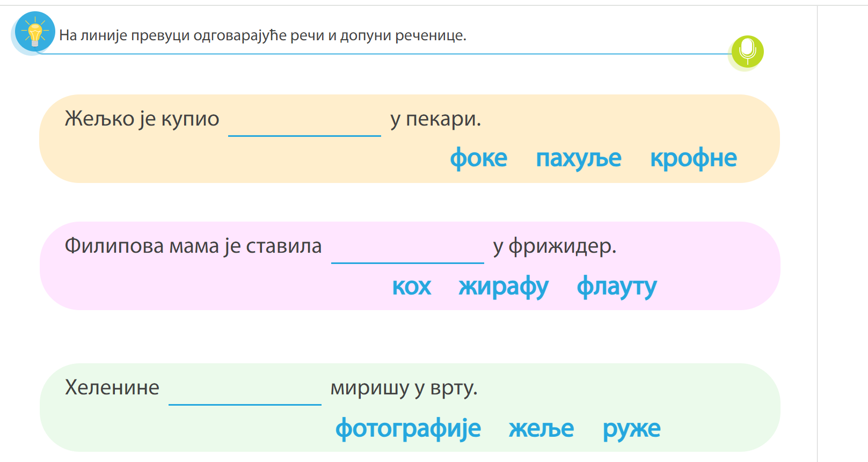Select the word "фотографије"

(x=408, y=429)
